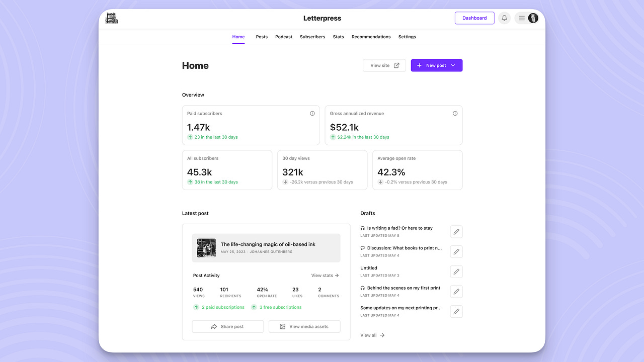Edit the Untitled draft pencil icon

coord(456,271)
